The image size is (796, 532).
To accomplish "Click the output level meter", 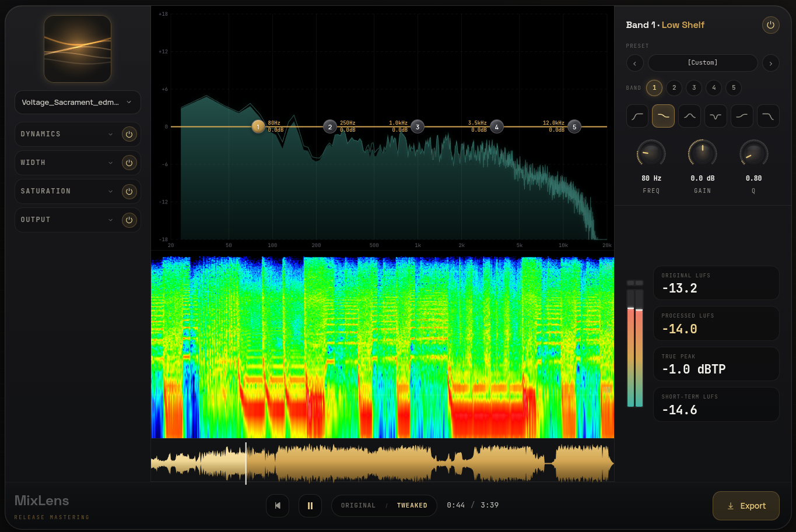I will 635,344.
